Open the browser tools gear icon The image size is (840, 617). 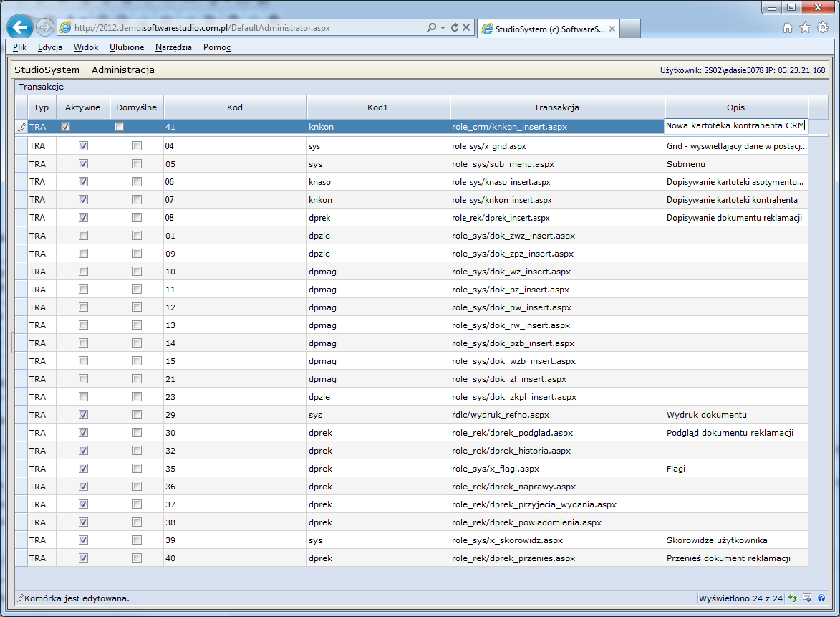coord(823,28)
